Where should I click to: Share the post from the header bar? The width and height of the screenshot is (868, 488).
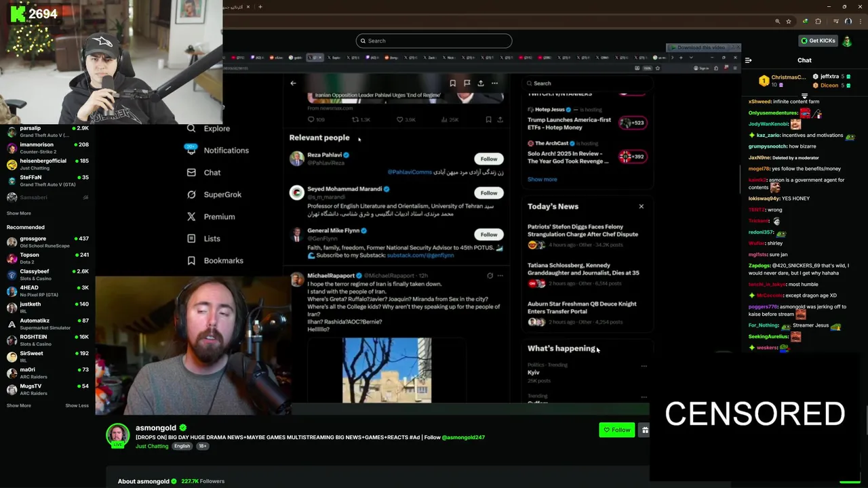pos(481,83)
